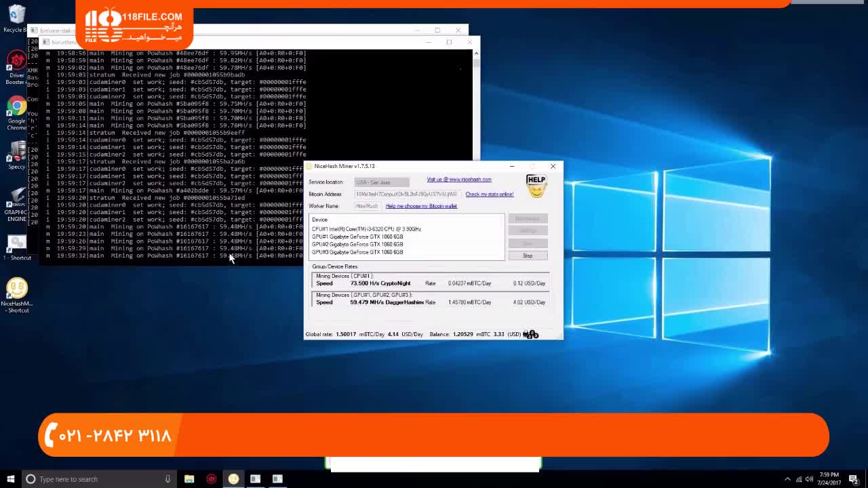The image size is (868, 488).
Task: Open the Recycle Bin desktop icon
Action: (x=16, y=16)
